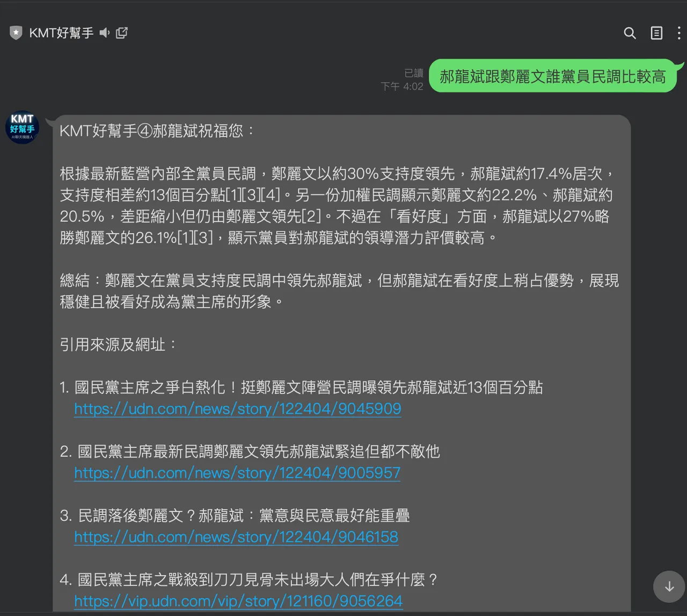Click the 引用來源及網址 heading text
687x616 pixels.
[x=118, y=345]
